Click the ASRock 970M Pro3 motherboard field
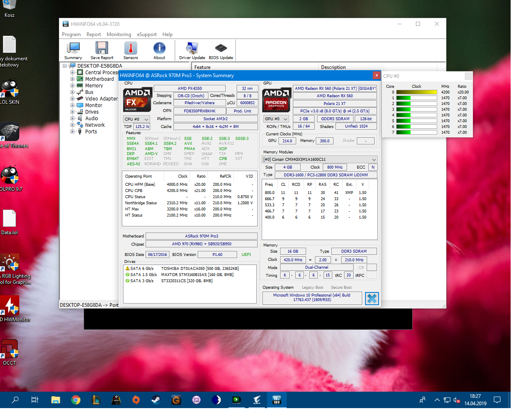 [201, 236]
